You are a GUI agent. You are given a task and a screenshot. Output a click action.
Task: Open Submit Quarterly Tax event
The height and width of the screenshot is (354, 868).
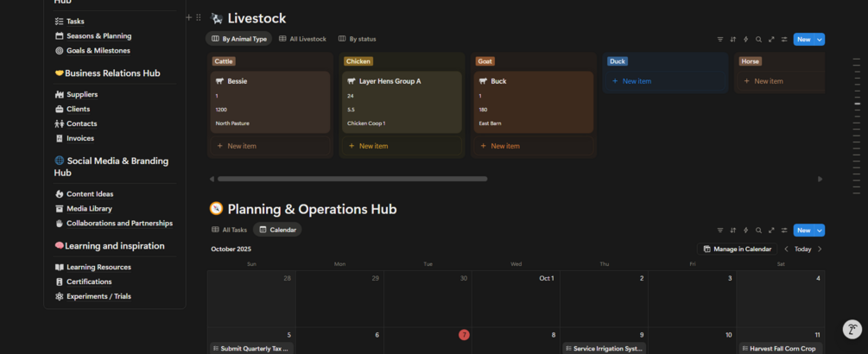[252, 349]
